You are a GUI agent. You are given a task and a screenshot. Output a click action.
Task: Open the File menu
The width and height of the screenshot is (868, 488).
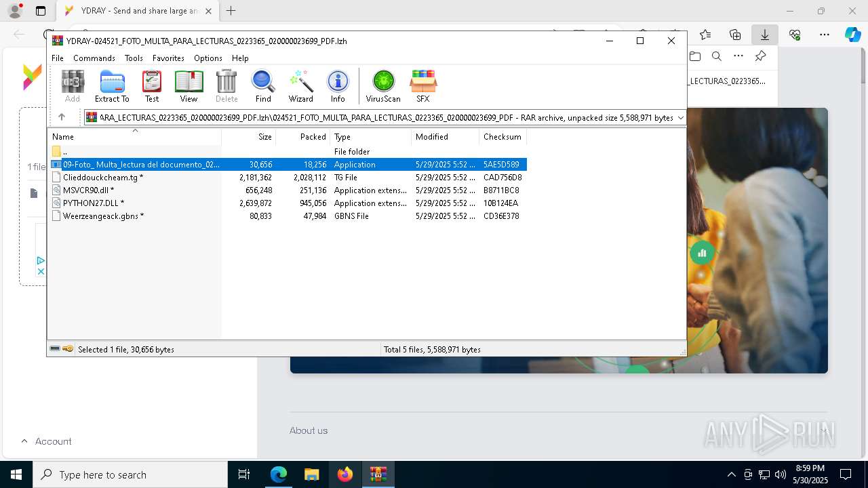pos(58,58)
